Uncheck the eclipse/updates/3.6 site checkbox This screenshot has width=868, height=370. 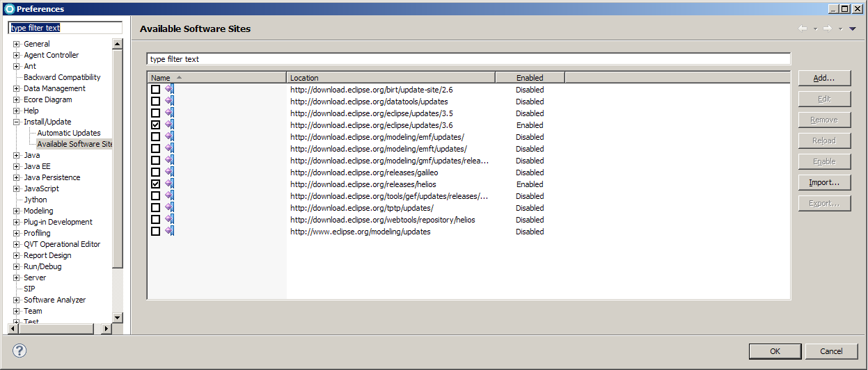(x=155, y=124)
